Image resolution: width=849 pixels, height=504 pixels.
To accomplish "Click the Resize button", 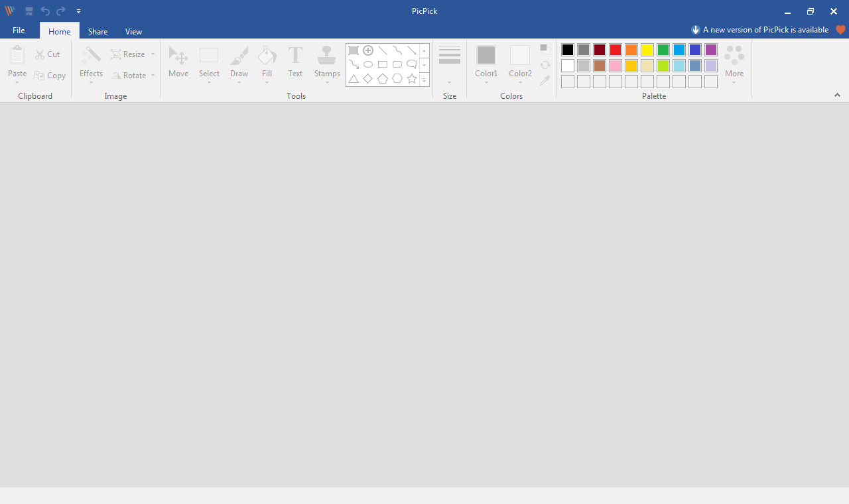I will click(128, 54).
